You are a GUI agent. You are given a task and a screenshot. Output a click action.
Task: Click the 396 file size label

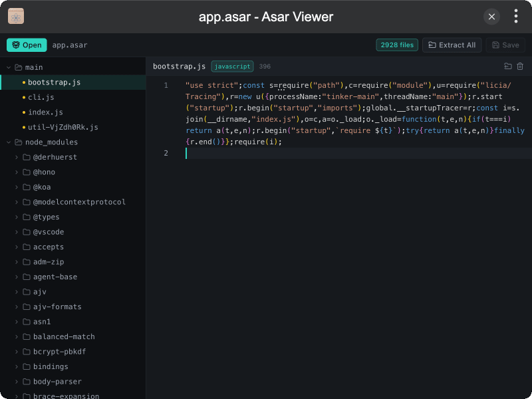265,66
